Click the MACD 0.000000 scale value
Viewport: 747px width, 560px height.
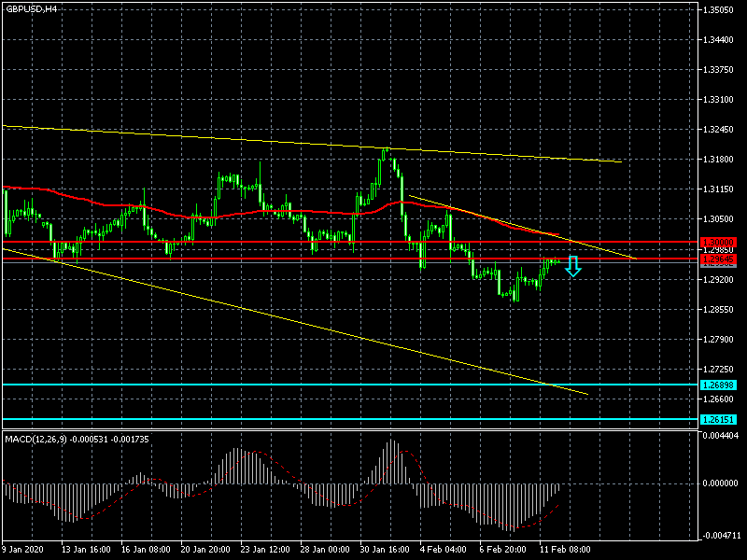(x=721, y=483)
